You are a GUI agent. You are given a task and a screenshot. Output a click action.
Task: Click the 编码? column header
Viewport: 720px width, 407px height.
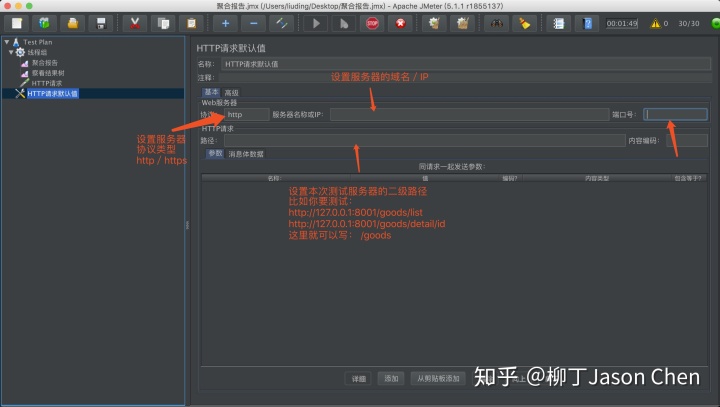click(x=510, y=178)
